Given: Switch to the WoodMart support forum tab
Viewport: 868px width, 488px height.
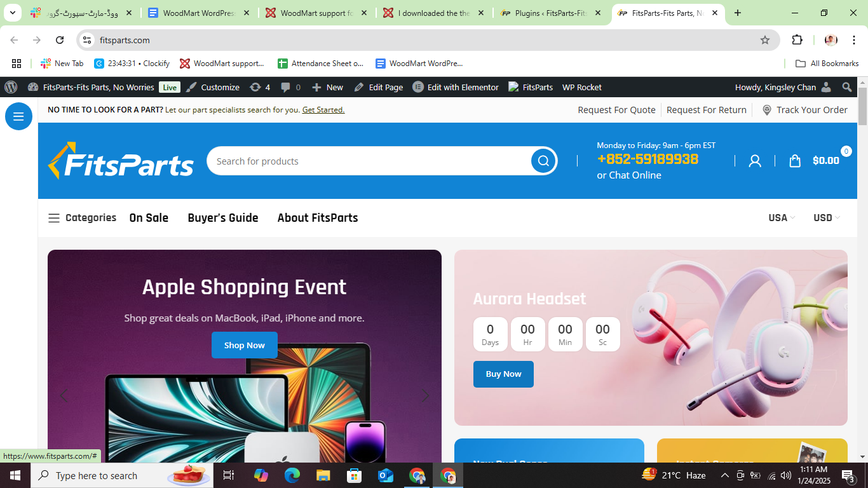Looking at the screenshot, I should click(x=316, y=13).
